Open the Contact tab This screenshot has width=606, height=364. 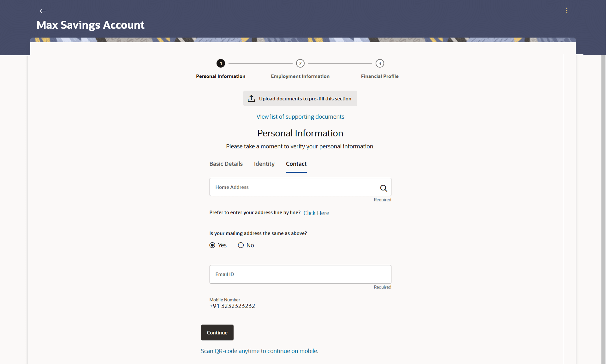(x=296, y=164)
